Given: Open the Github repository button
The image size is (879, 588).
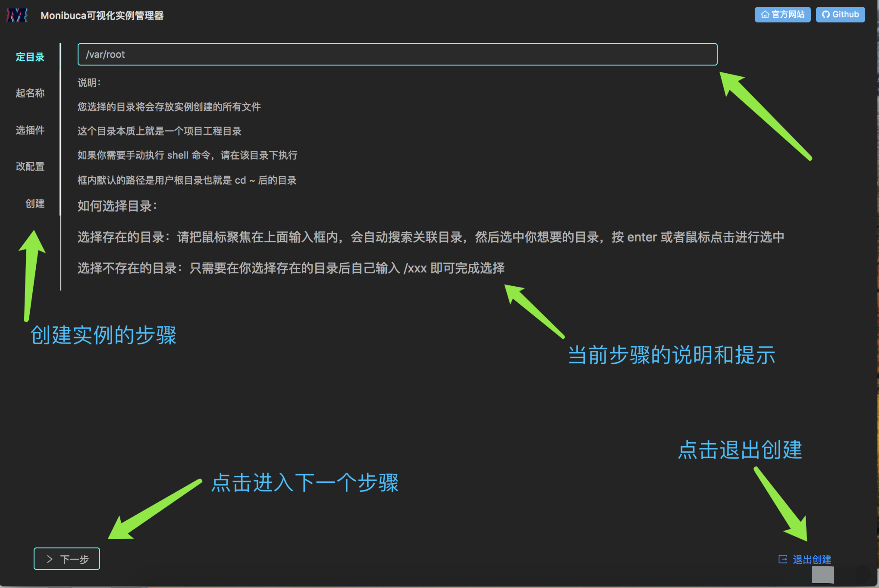Looking at the screenshot, I should [840, 15].
